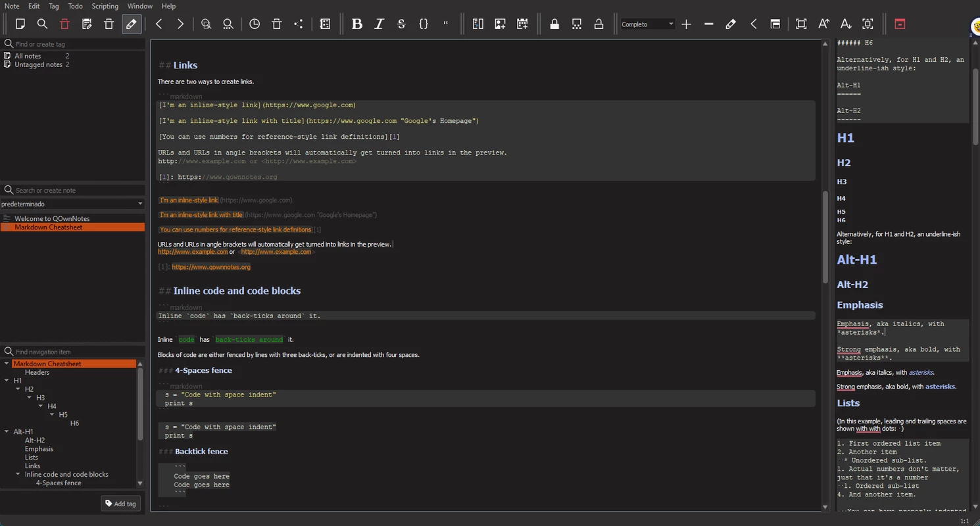Click the red remove note trash icon
The width and height of the screenshot is (980, 526).
pyautogui.click(x=64, y=24)
